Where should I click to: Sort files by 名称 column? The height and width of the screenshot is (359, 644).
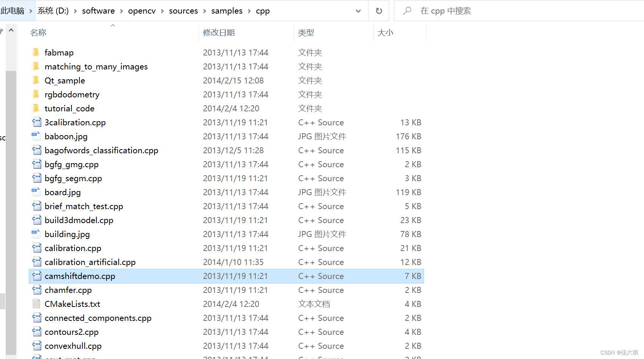click(x=38, y=32)
